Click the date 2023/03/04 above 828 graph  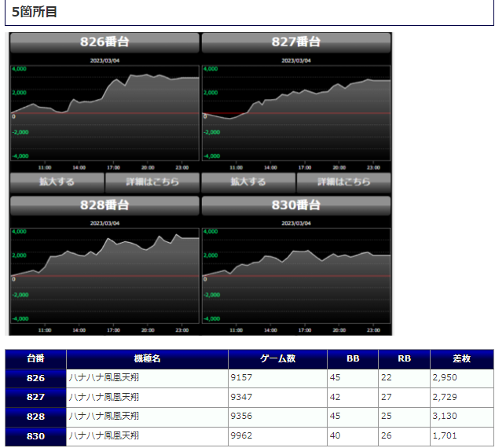tap(104, 223)
